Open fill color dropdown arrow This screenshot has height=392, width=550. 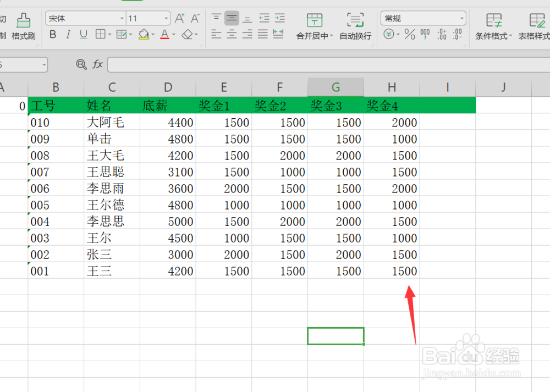coord(153,35)
